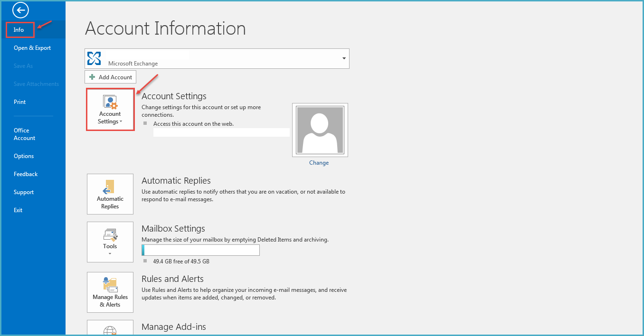Expand the account selector dropdown arrow
The image size is (644, 336).
344,58
